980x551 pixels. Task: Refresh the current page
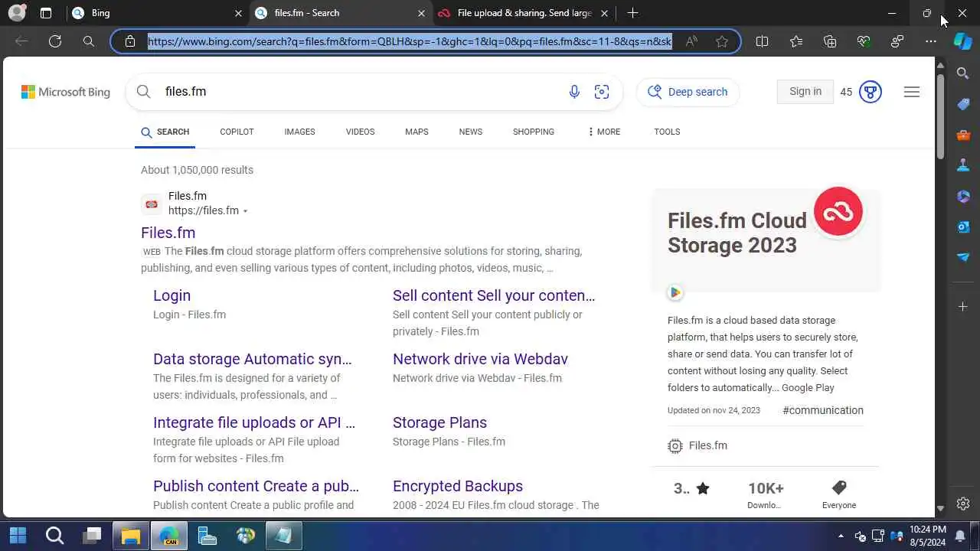click(x=55, y=41)
